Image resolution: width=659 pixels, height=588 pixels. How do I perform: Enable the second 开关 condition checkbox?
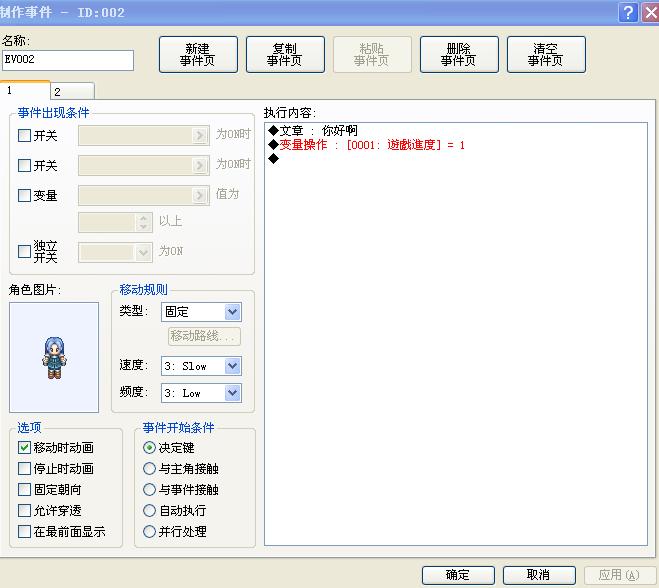pyautogui.click(x=24, y=166)
